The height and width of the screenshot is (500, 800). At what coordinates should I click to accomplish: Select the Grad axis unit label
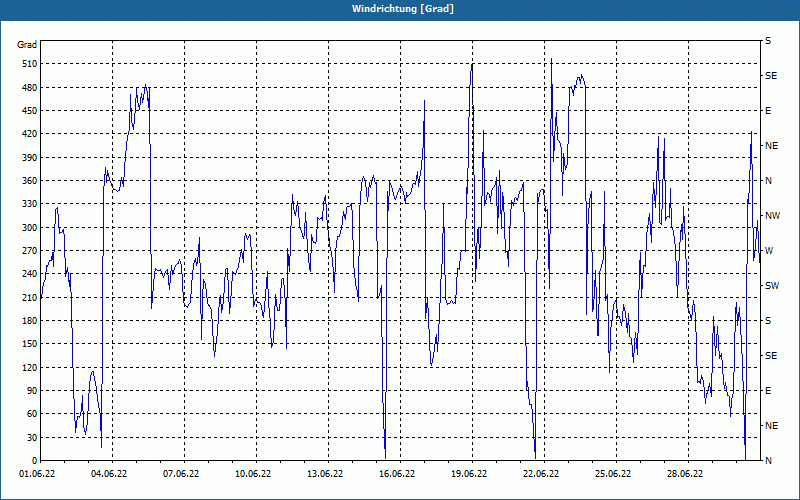click(27, 45)
